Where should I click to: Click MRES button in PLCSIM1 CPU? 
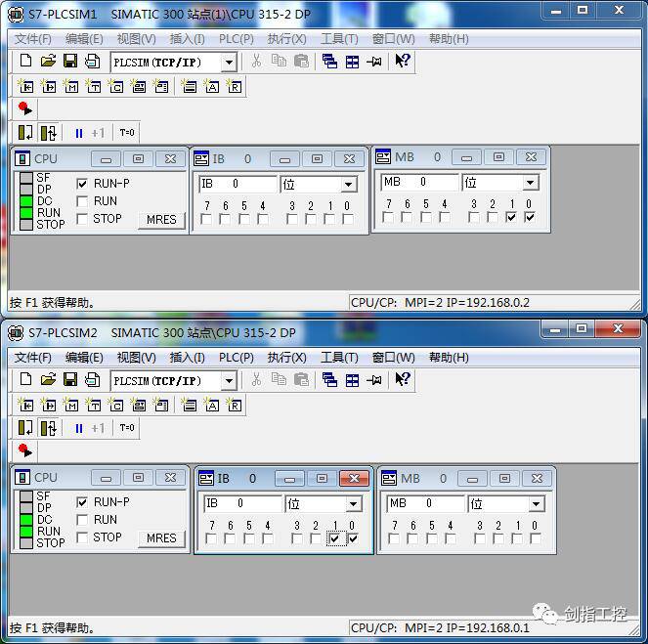click(x=161, y=220)
